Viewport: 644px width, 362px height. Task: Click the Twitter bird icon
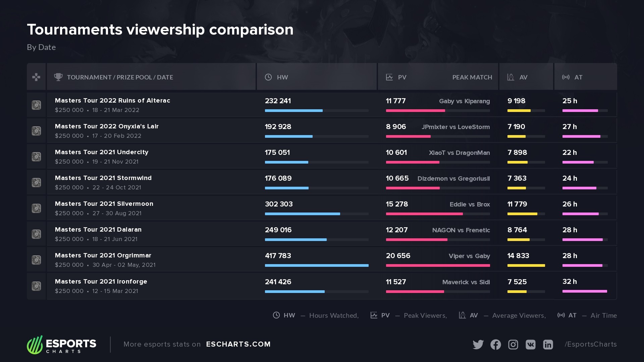(478, 345)
